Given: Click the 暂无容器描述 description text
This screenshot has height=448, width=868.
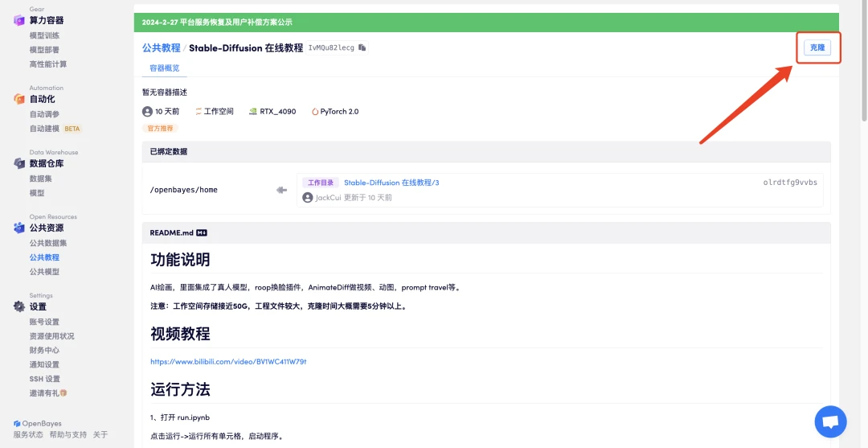Looking at the screenshot, I should 165,92.
